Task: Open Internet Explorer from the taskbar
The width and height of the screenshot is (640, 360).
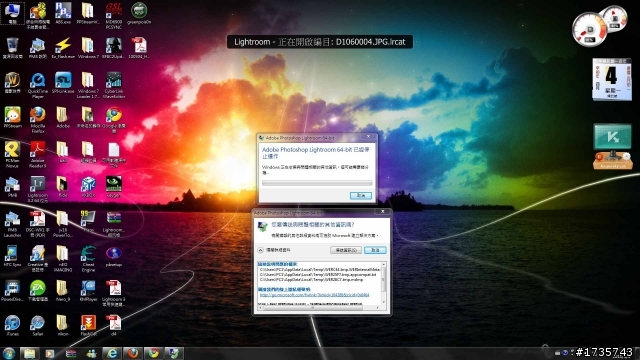Action: tap(112, 353)
